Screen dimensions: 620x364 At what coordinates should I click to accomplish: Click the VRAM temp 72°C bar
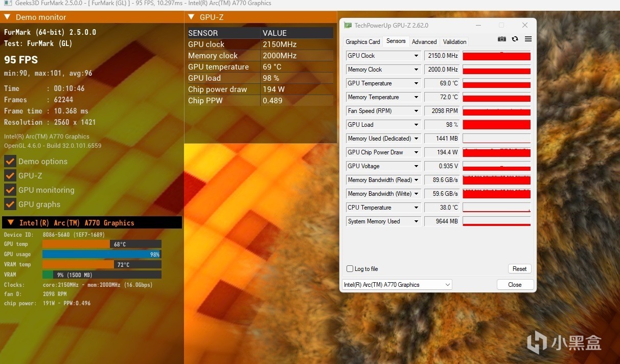[x=102, y=264]
